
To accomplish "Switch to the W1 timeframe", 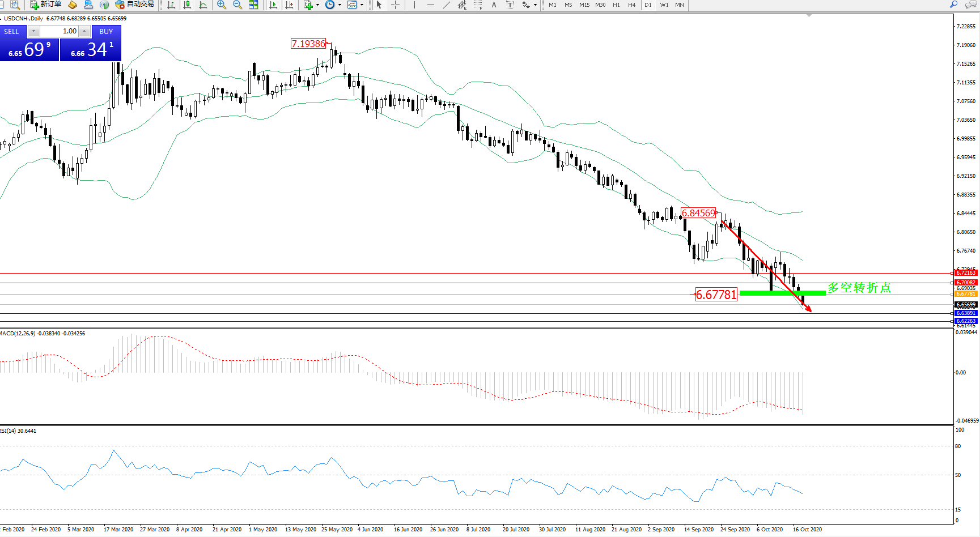I will [x=664, y=5].
